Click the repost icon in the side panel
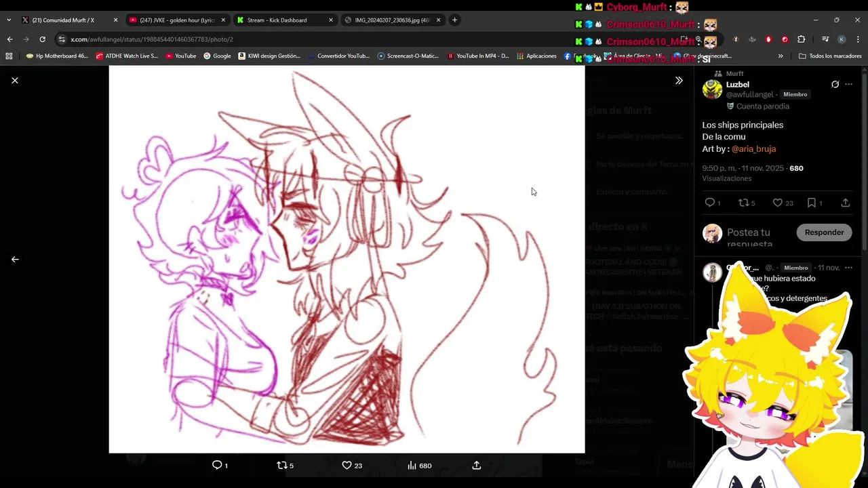Screen dimensions: 868x488 (x=743, y=203)
